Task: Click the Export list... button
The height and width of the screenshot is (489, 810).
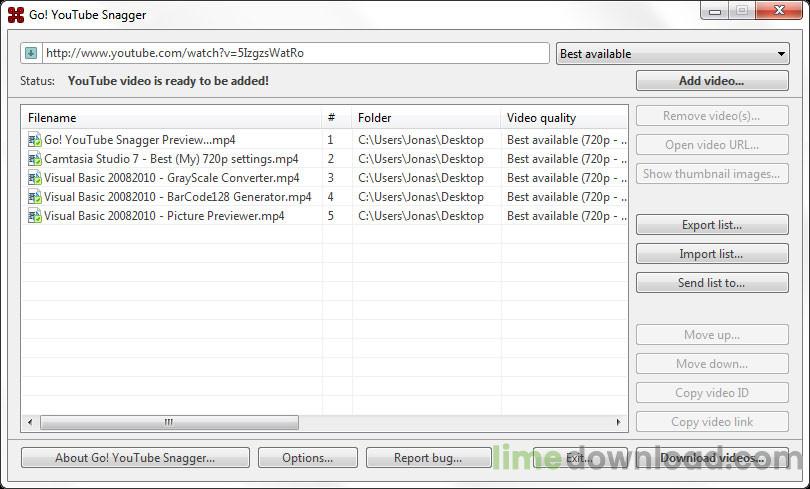Action: click(712, 225)
